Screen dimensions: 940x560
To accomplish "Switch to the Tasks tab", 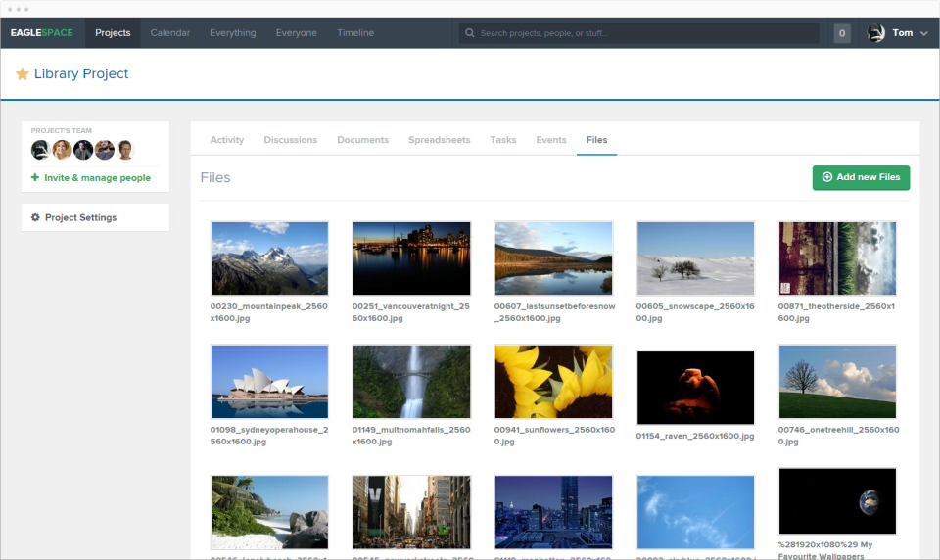I will pos(503,140).
